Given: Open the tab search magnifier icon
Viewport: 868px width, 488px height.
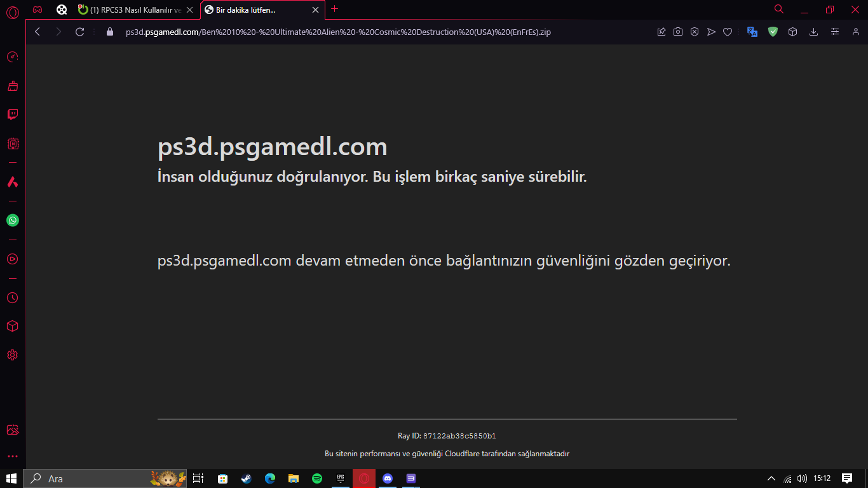Looking at the screenshot, I should 779,9.
